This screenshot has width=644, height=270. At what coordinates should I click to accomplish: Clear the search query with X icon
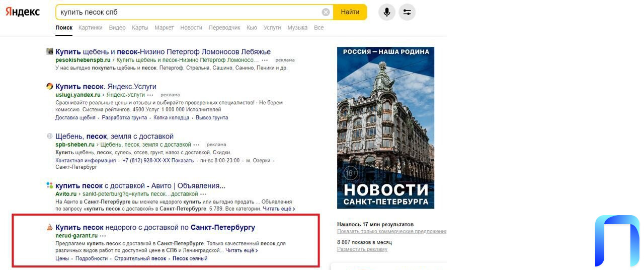(326, 12)
